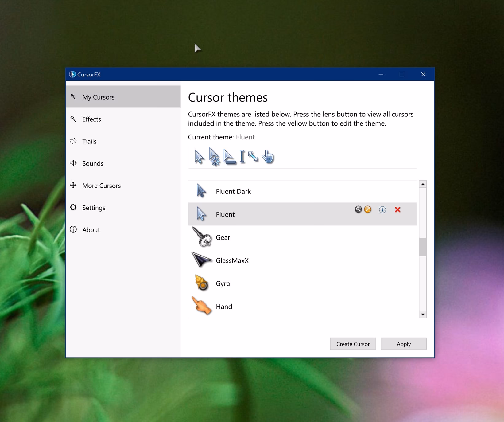Click the GlassMaxX cursor thumbnail
The width and height of the screenshot is (504, 422).
201,260
